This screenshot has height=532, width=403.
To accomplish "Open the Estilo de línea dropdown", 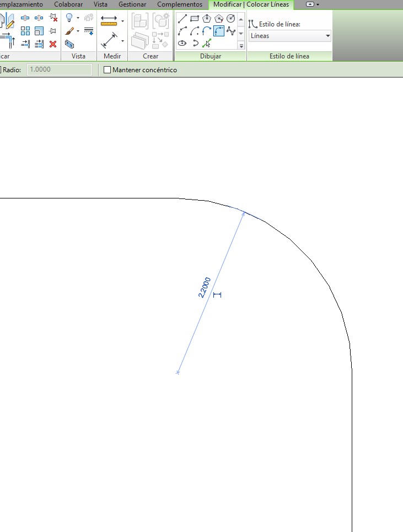I will pos(289,36).
